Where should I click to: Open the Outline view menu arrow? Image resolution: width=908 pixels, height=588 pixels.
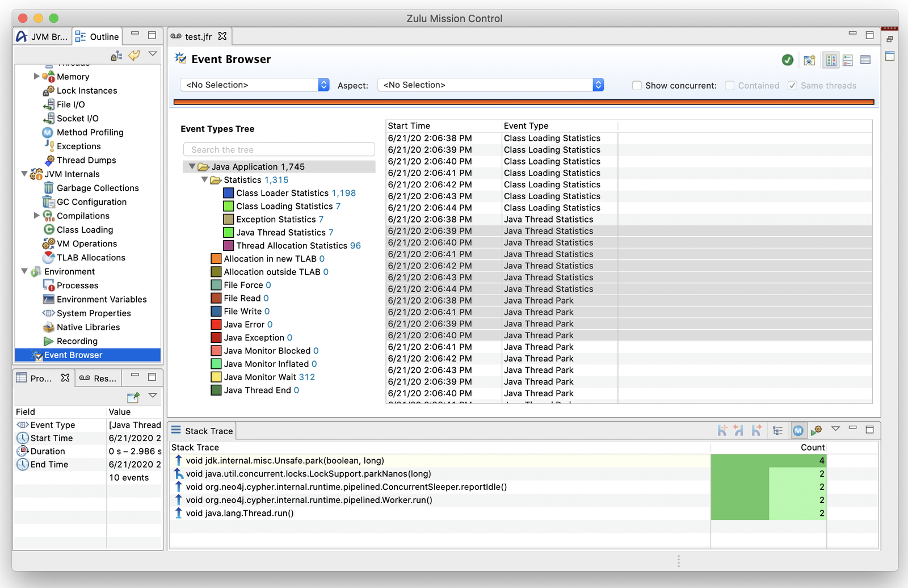153,54
